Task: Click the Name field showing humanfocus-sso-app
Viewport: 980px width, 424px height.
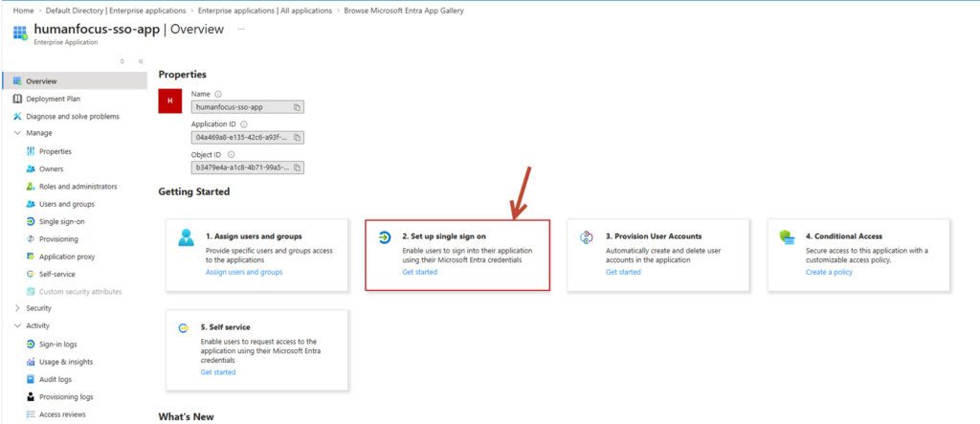Action: 248,107
